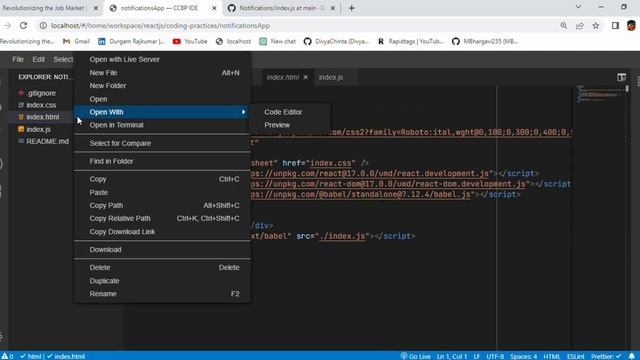
Task: Click the editor minimap preview
Action: click(x=600, y=95)
